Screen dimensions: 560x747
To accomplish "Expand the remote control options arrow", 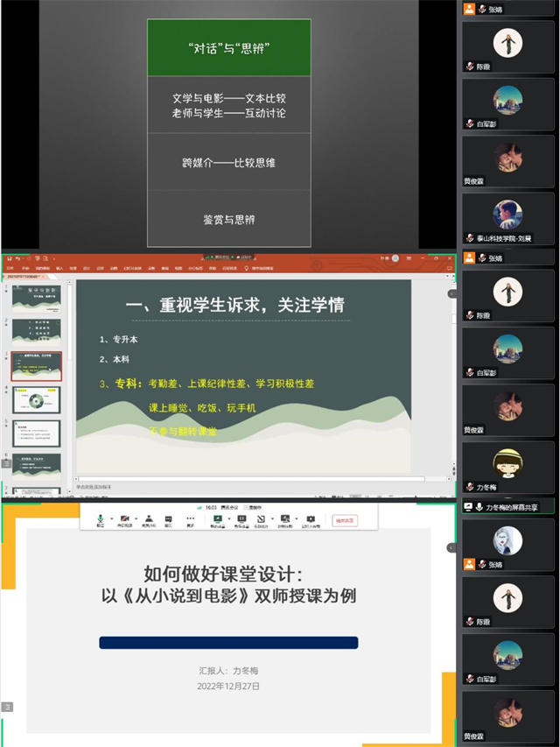I will [297, 518].
